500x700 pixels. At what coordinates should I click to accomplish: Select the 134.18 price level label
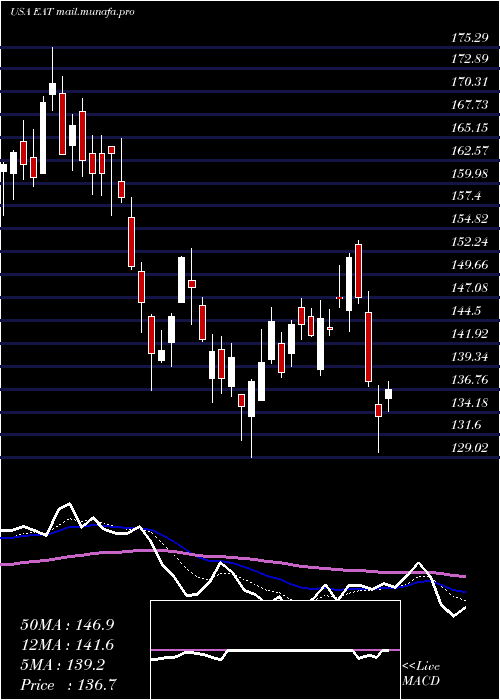pyautogui.click(x=469, y=403)
